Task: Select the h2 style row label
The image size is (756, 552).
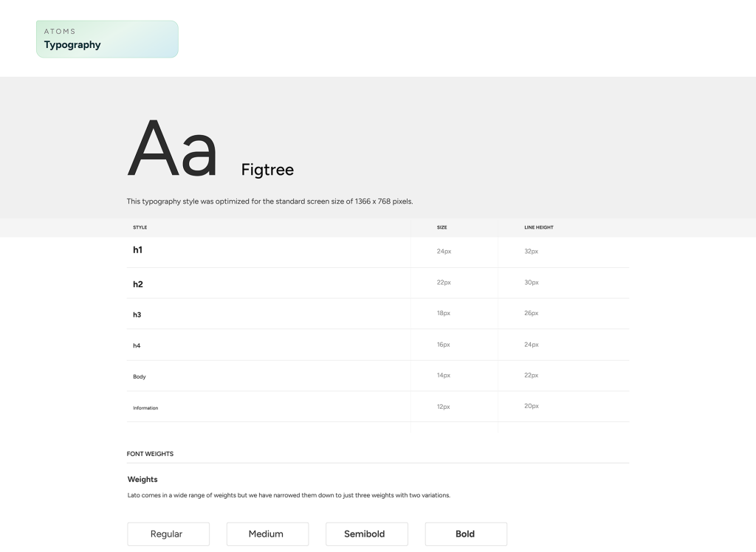Action: pyautogui.click(x=138, y=284)
